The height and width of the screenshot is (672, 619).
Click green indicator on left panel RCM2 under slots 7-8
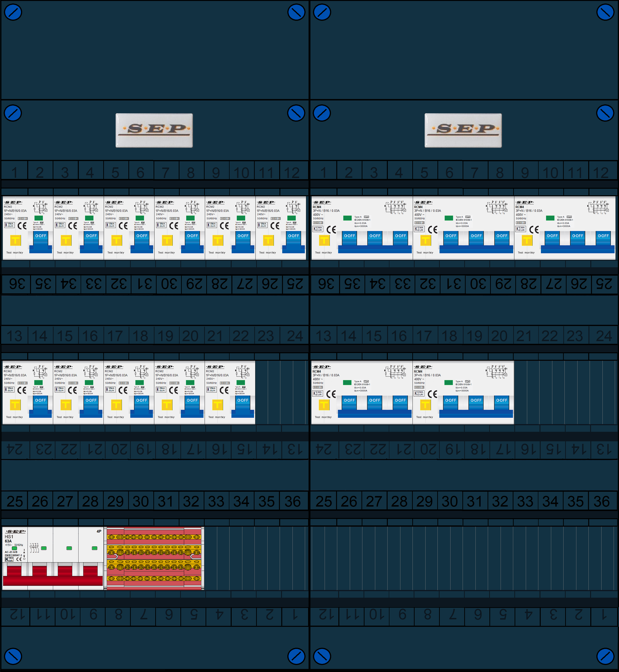(190, 218)
